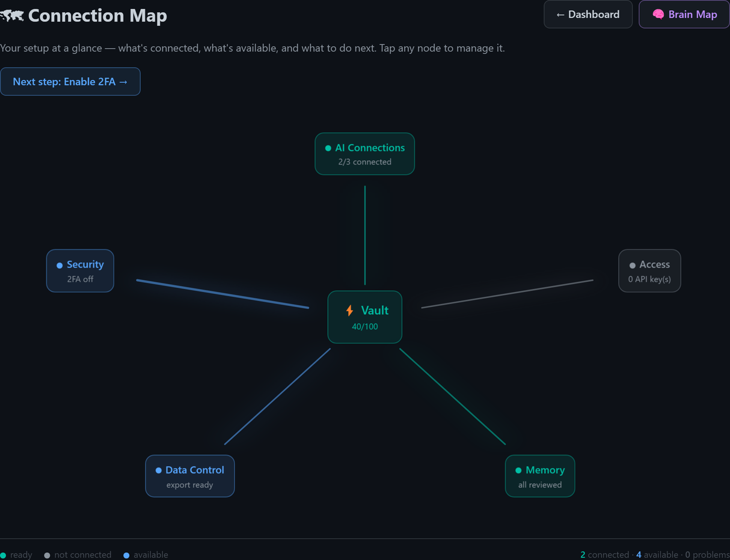
Task: Click the '2/3 connected' text
Action: (x=364, y=162)
